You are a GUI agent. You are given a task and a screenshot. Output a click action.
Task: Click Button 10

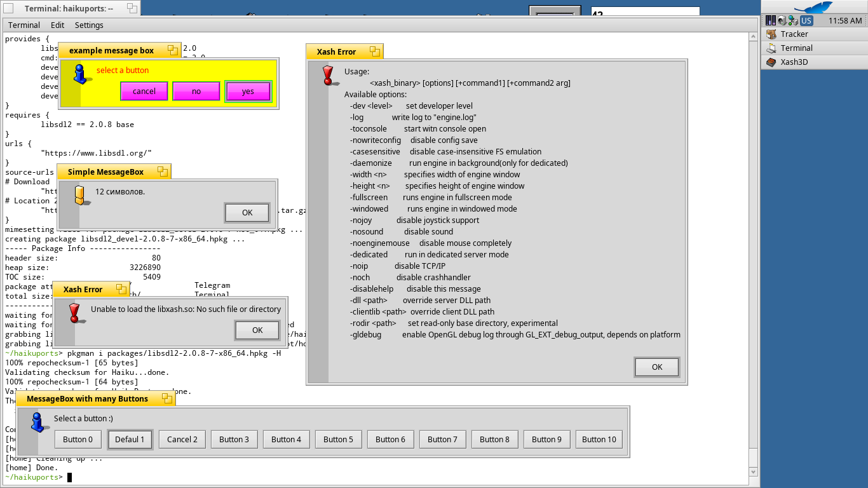(x=599, y=440)
